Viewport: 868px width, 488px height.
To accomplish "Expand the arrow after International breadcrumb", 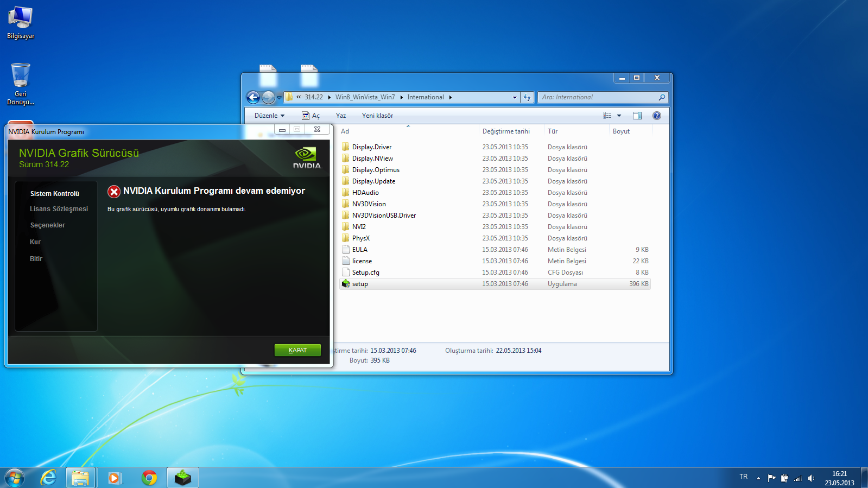I will click(451, 97).
